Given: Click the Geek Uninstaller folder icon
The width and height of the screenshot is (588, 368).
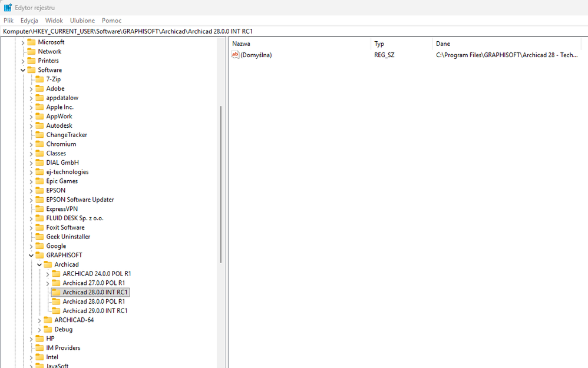Looking at the screenshot, I should tap(39, 237).
